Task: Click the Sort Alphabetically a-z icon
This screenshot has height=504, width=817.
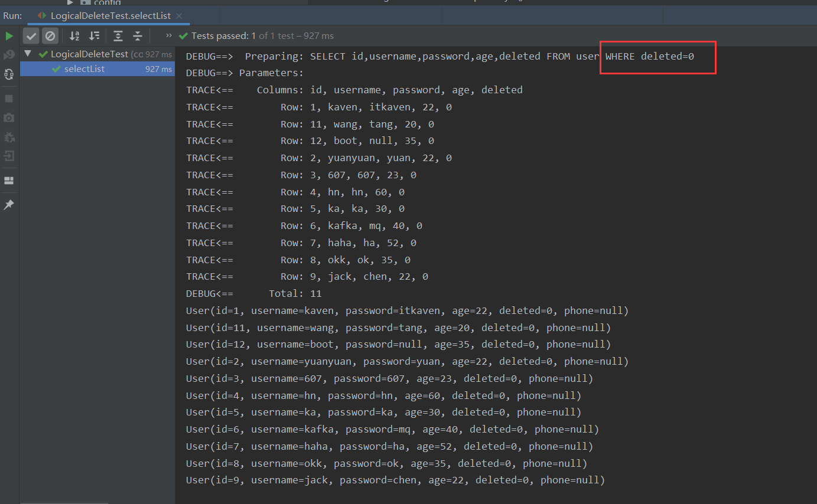Action: (74, 36)
